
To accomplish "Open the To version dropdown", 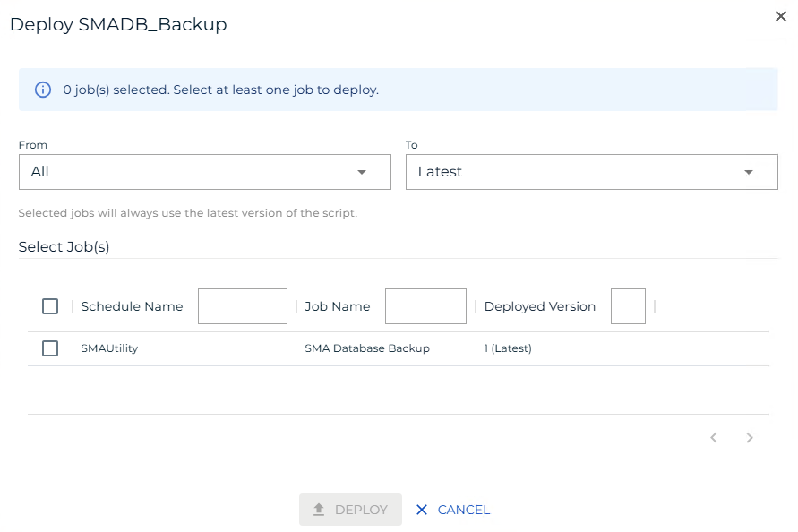I will pos(591,172).
